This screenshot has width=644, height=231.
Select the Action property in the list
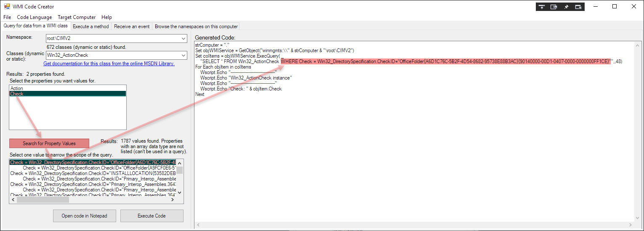[x=17, y=88]
